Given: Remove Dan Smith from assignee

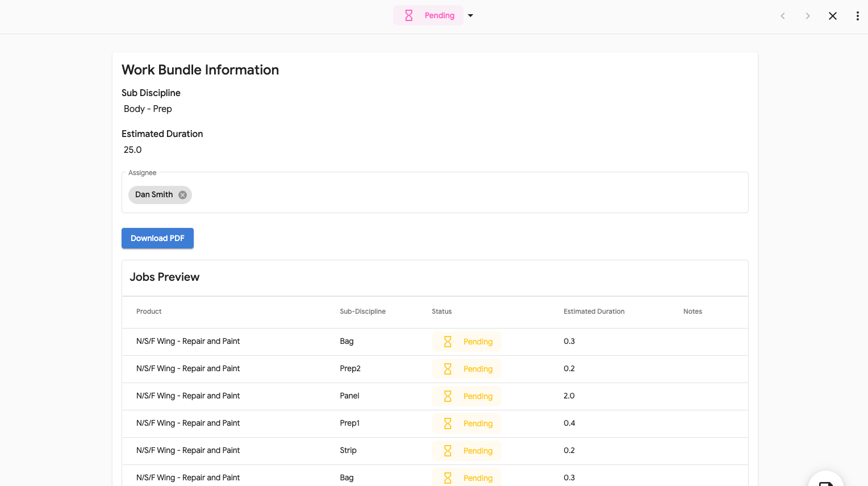Looking at the screenshot, I should pos(182,195).
